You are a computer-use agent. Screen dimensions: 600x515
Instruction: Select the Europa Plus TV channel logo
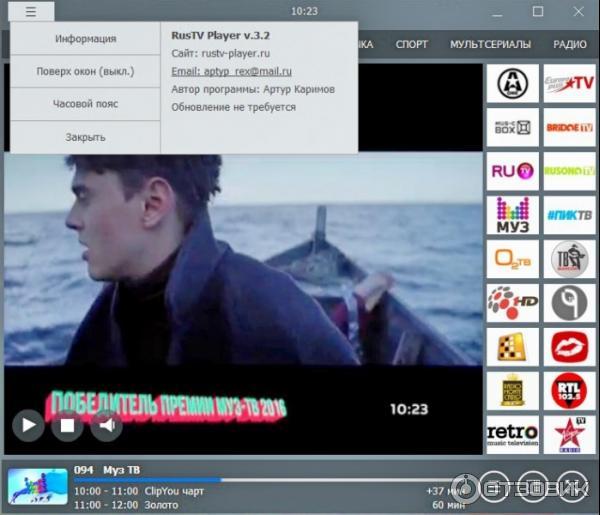click(x=569, y=83)
